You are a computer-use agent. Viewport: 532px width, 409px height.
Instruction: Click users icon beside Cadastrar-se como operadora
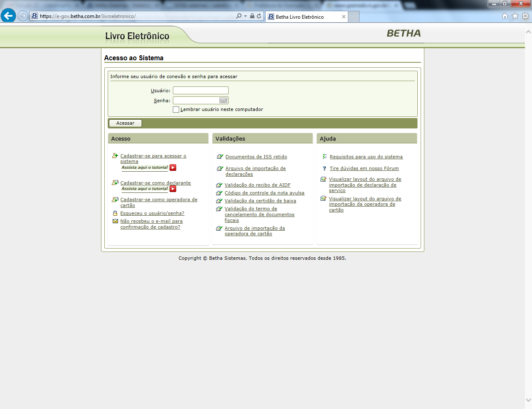click(115, 200)
